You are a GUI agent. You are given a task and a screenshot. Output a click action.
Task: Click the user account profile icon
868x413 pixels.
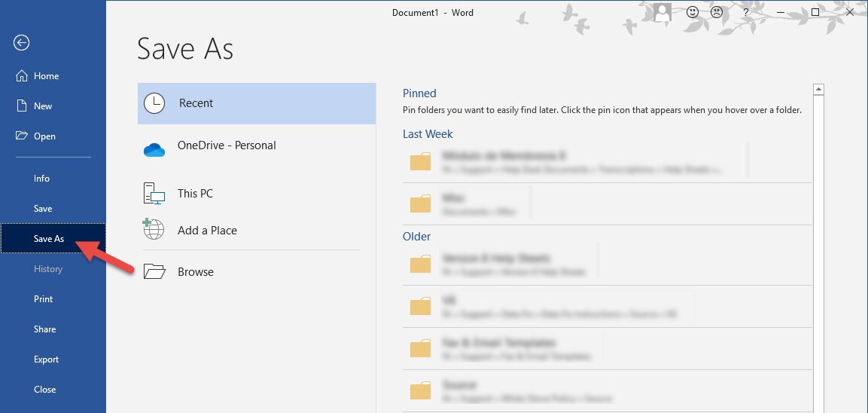click(x=662, y=12)
